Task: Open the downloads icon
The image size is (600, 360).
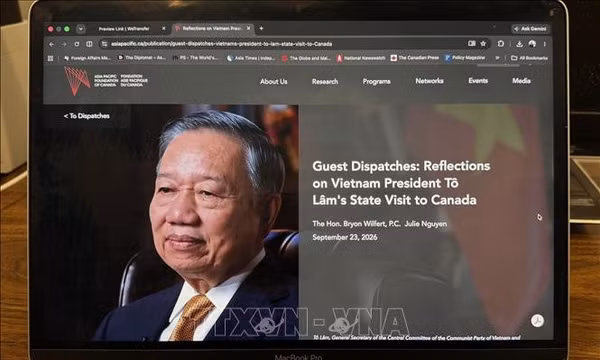Action: click(519, 44)
